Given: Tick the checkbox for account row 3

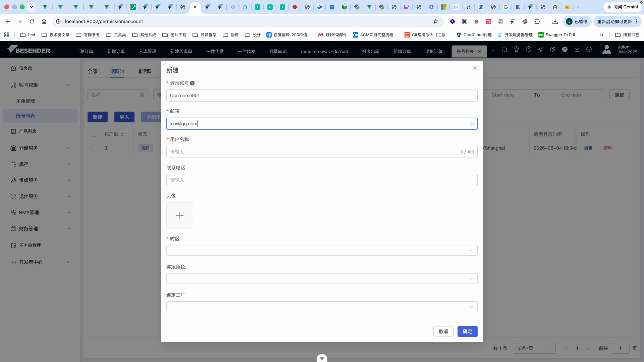Looking at the screenshot, I should tap(94, 148).
